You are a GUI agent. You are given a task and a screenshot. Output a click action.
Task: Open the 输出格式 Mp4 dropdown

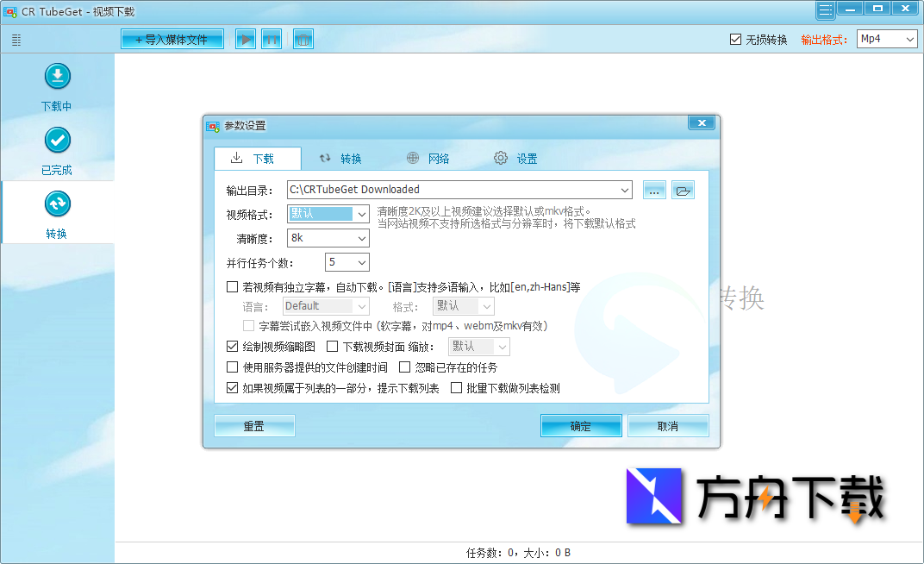(886, 38)
